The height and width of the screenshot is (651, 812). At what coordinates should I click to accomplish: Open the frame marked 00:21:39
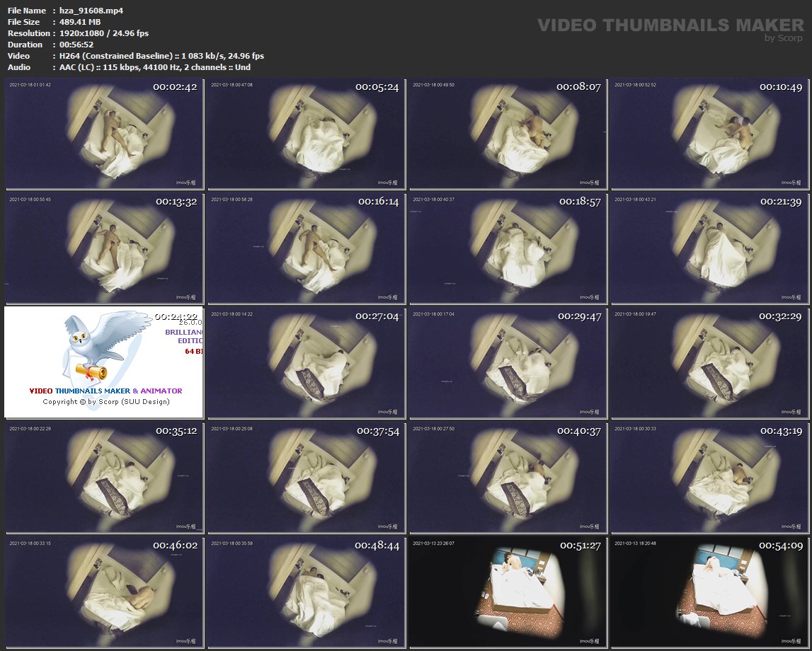pyautogui.click(x=709, y=248)
